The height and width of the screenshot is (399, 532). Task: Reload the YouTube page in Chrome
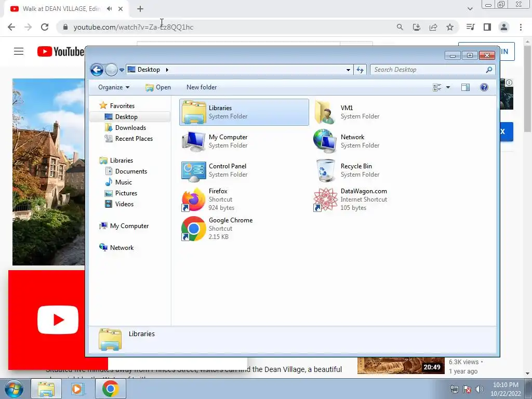[45, 27]
